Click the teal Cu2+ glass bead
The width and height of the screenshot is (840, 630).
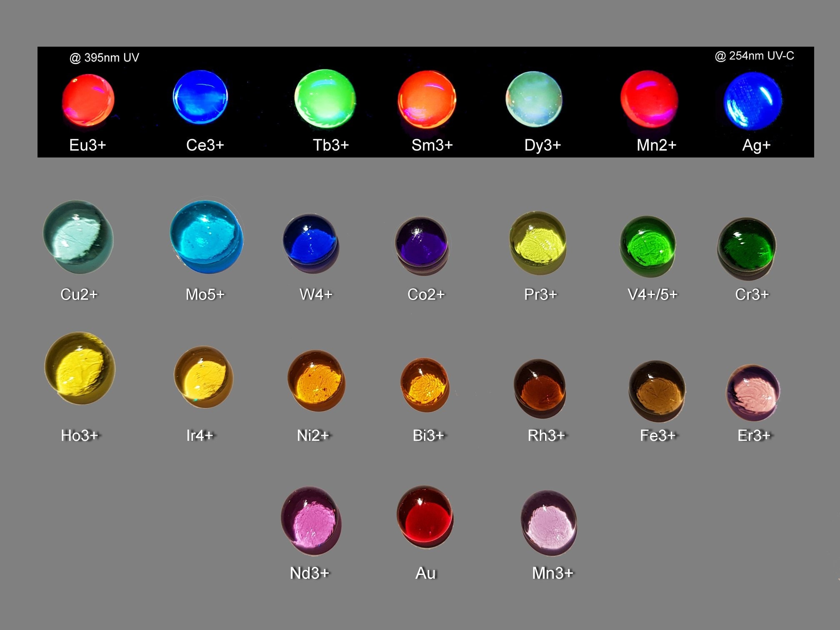[x=78, y=237]
